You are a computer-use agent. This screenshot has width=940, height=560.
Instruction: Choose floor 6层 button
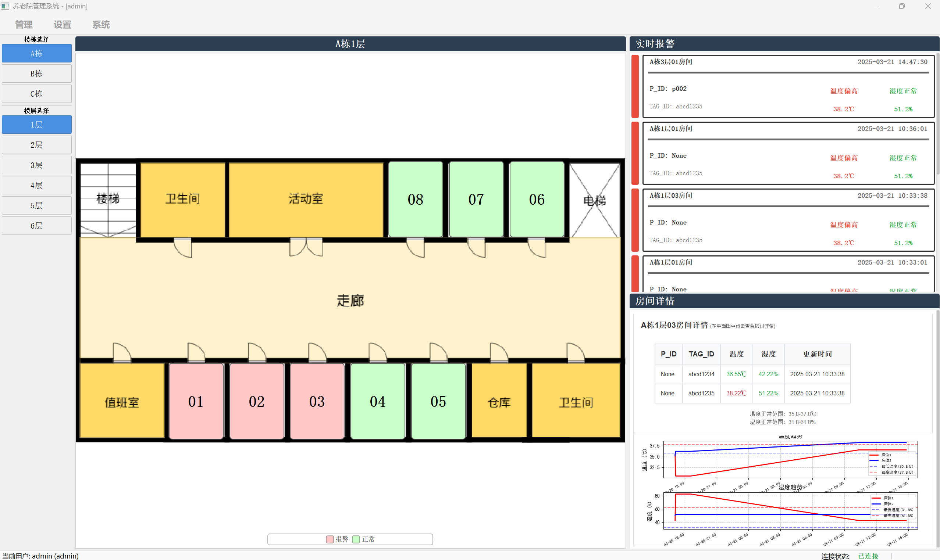tap(37, 226)
